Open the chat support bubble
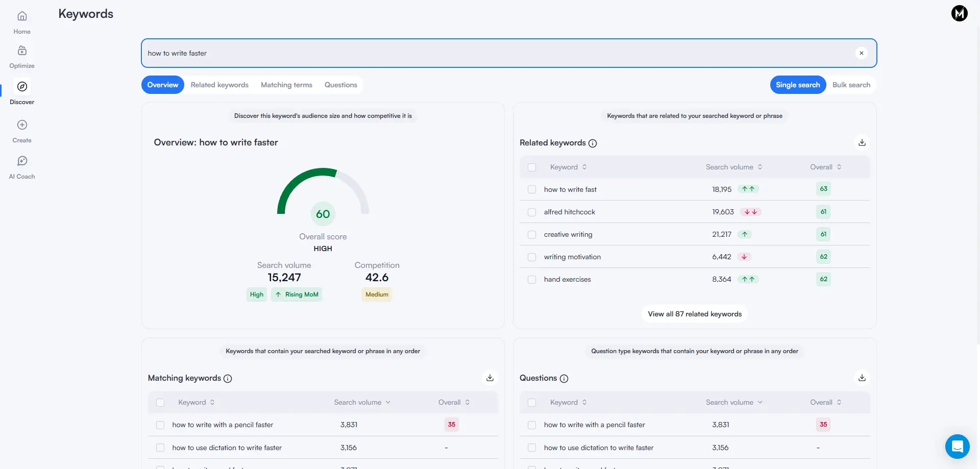The image size is (980, 469). (958, 446)
